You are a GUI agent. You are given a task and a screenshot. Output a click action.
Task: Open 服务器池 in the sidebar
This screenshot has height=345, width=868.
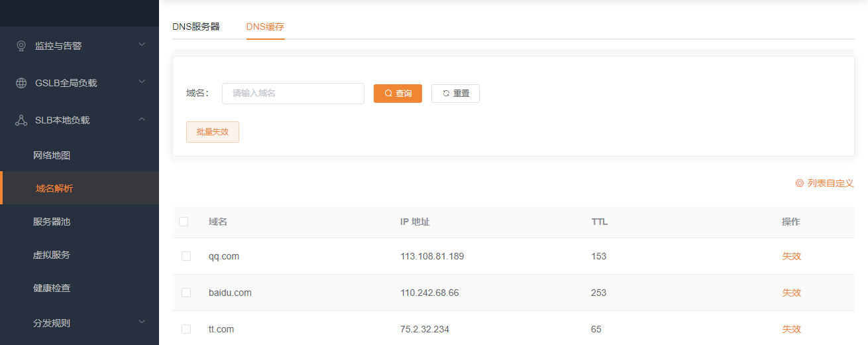point(52,222)
